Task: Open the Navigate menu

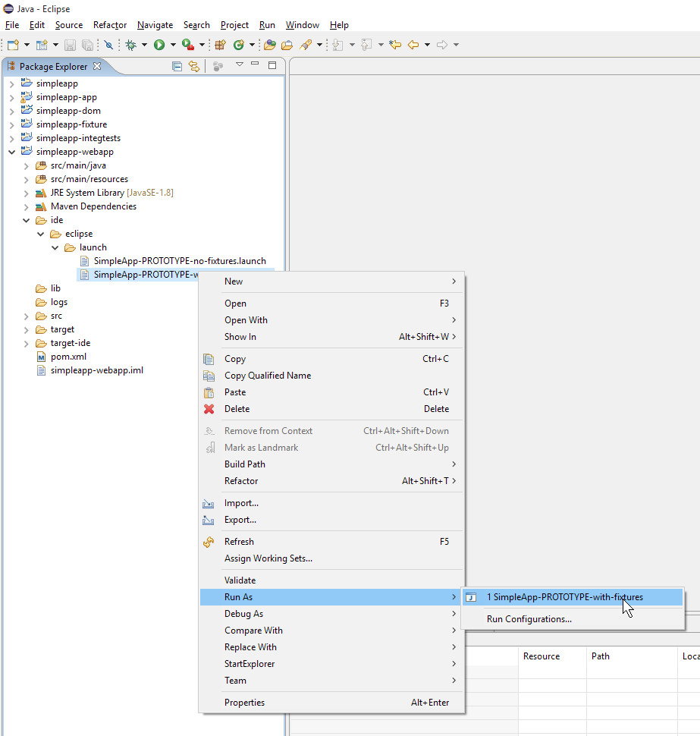Action: [x=155, y=25]
